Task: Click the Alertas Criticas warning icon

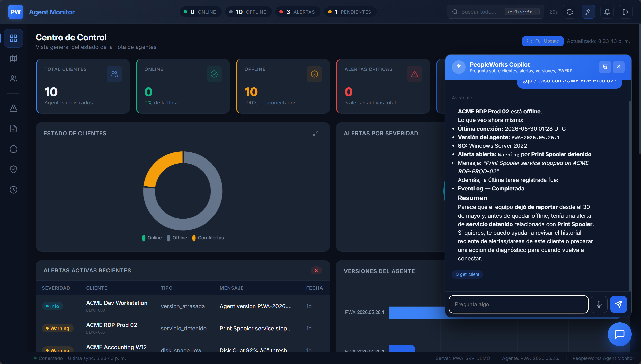Action: [x=414, y=74]
